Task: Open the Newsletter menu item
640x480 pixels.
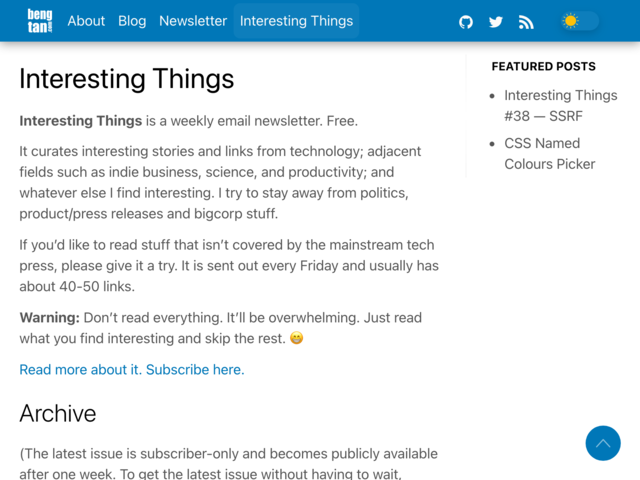Action: 193,21
